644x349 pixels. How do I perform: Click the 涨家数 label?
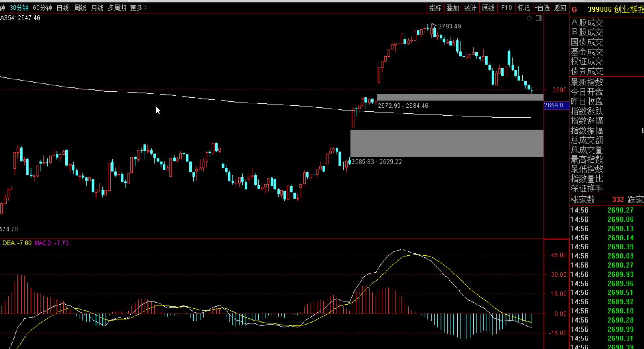click(583, 200)
